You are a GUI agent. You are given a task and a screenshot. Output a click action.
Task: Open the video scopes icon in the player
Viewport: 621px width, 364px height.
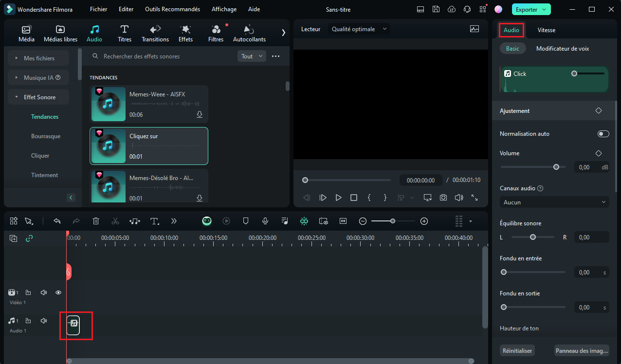475,29
